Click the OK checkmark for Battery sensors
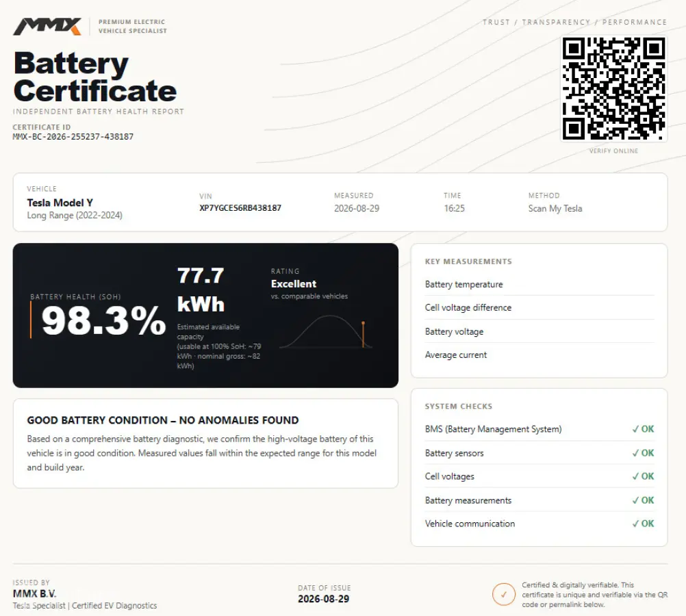 coord(643,453)
